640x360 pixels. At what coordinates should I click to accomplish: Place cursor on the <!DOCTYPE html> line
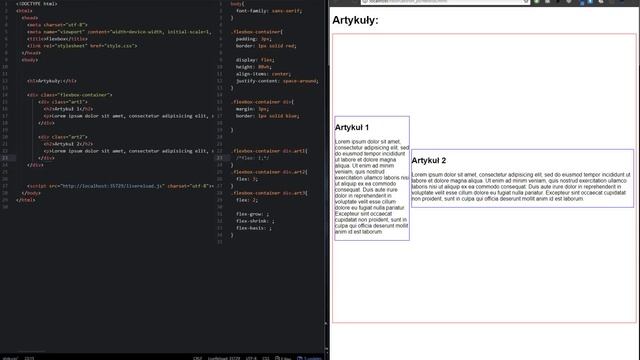pyautogui.click(x=37, y=4)
